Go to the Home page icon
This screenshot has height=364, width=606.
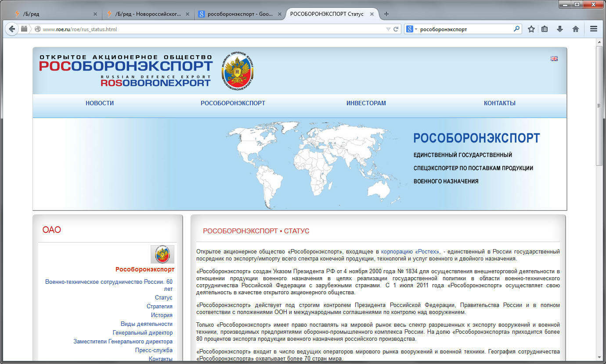576,29
